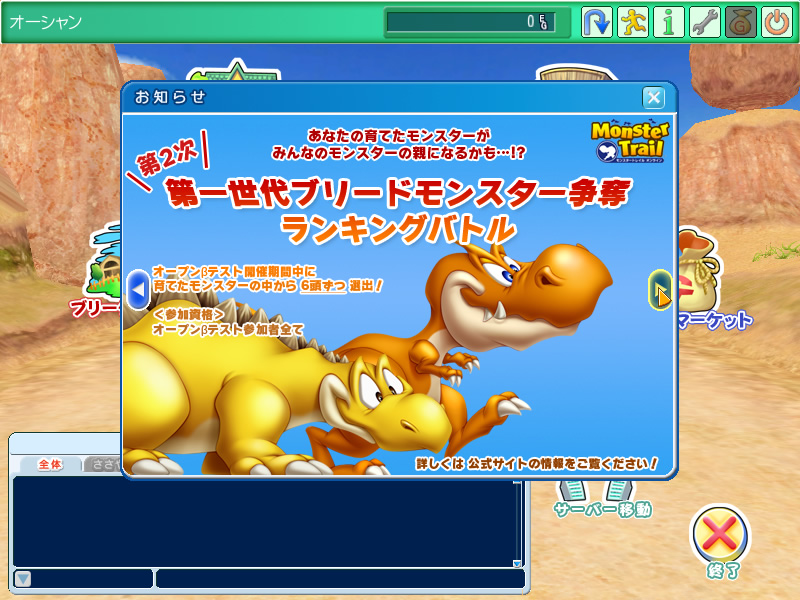Viewport: 800px width, 600px height.
Task: Go to previous notice with left arrow
Action: coord(138,289)
